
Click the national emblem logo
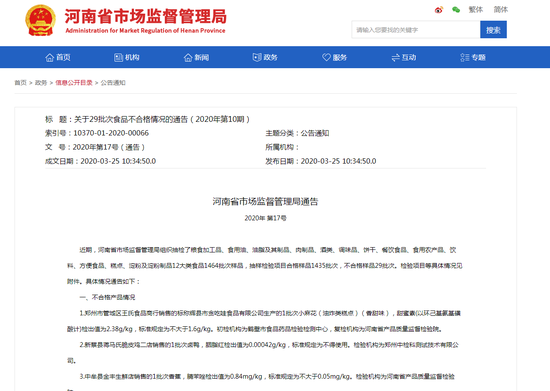tap(41, 20)
